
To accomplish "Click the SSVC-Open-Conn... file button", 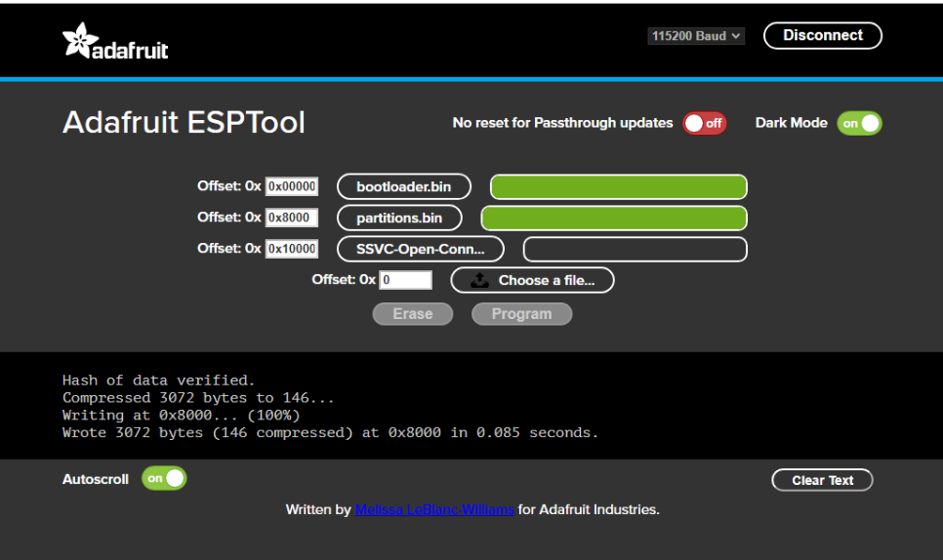I will pos(420,250).
